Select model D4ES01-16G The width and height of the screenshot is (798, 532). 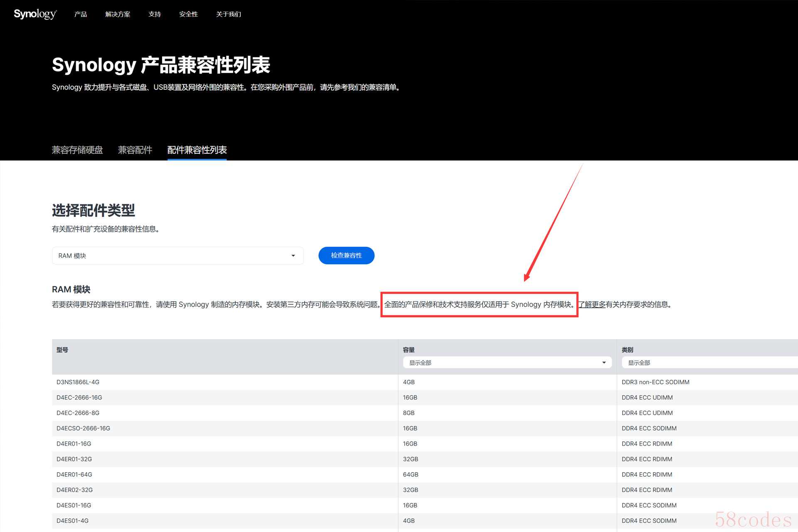pos(74,505)
